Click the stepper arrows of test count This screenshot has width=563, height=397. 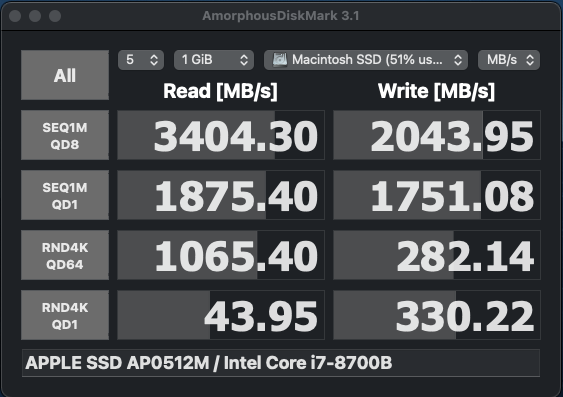[x=154, y=60]
